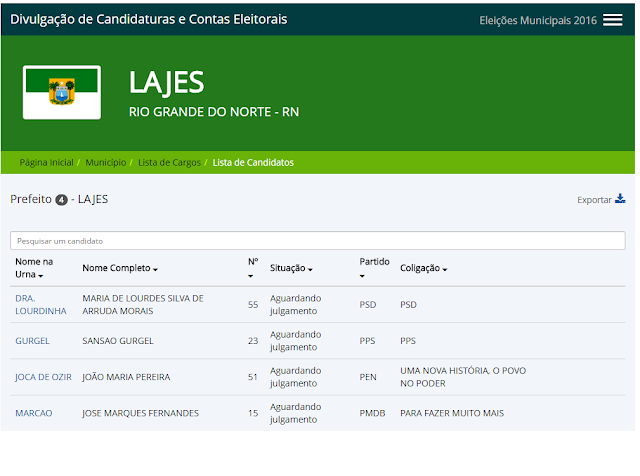Sort by Coligação column
The height and width of the screenshot is (476, 640).
(424, 268)
